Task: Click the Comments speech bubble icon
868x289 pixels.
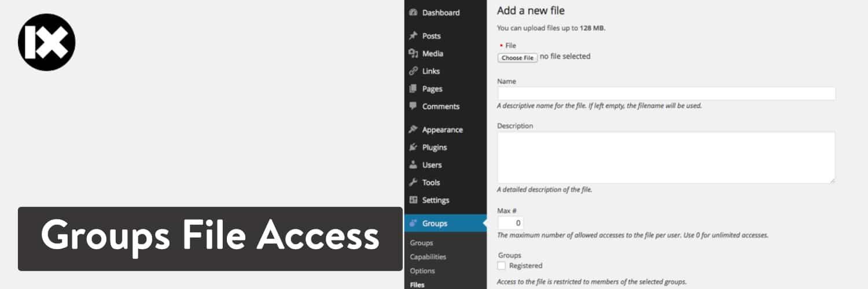Action: 413,106
